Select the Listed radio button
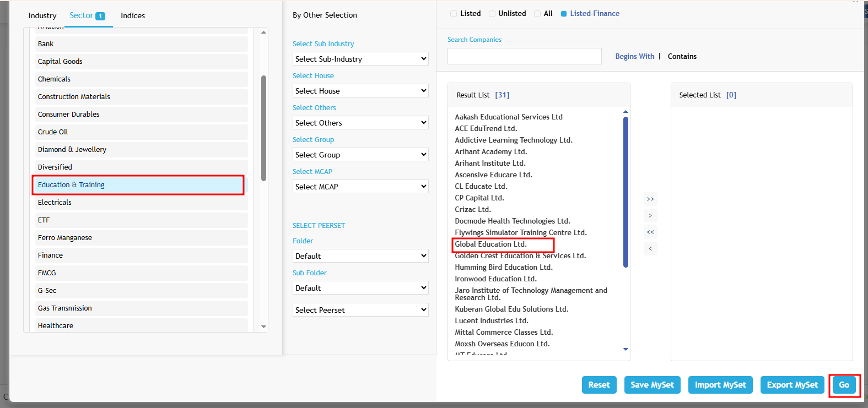The height and width of the screenshot is (408, 868). coord(454,14)
